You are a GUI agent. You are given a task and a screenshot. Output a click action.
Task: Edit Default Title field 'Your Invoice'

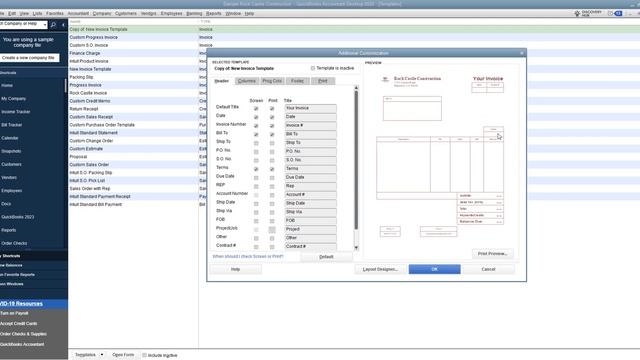pyautogui.click(x=311, y=108)
